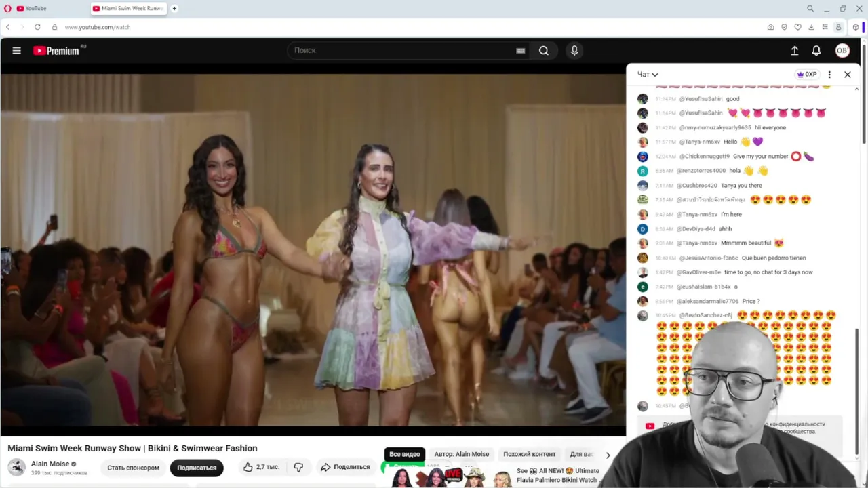Screen dimensions: 868x488
Task: Start voice search with microphone
Action: tap(574, 50)
